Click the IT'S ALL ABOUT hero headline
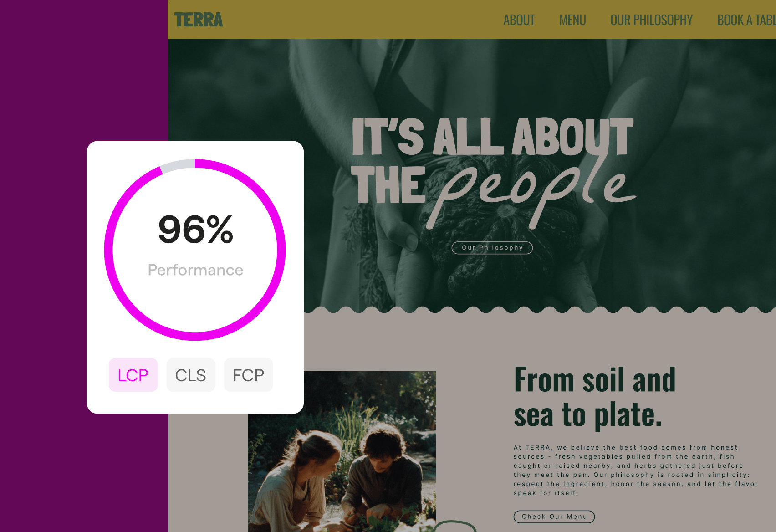Image resolution: width=776 pixels, height=532 pixels. pyautogui.click(x=492, y=136)
